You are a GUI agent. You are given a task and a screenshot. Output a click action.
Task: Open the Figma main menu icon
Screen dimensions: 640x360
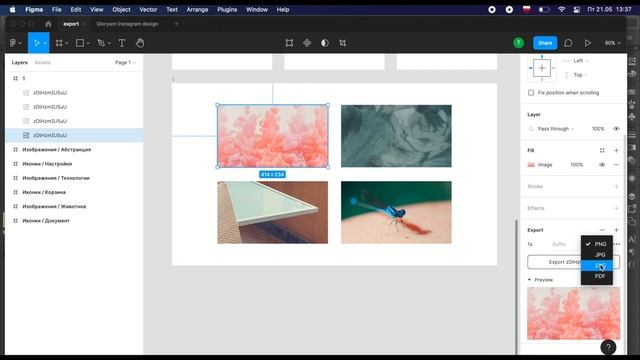click(x=13, y=43)
